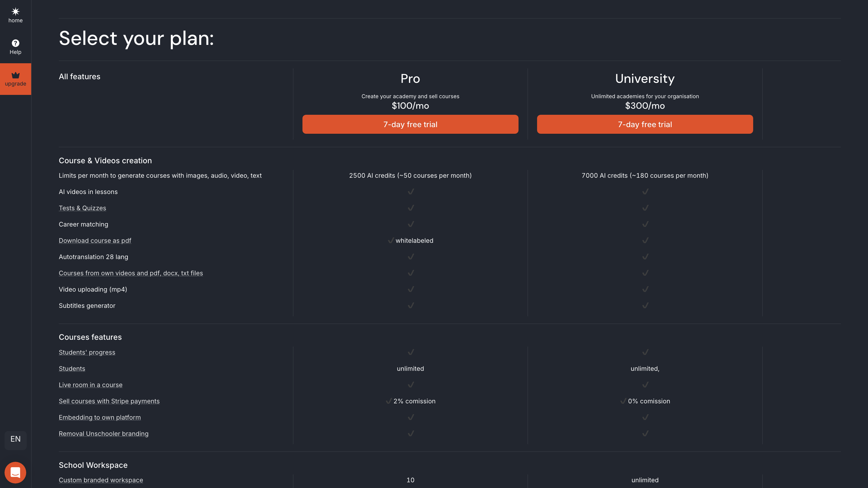Click the upgrade crown icon
This screenshot has height=488, width=868.
click(x=15, y=75)
